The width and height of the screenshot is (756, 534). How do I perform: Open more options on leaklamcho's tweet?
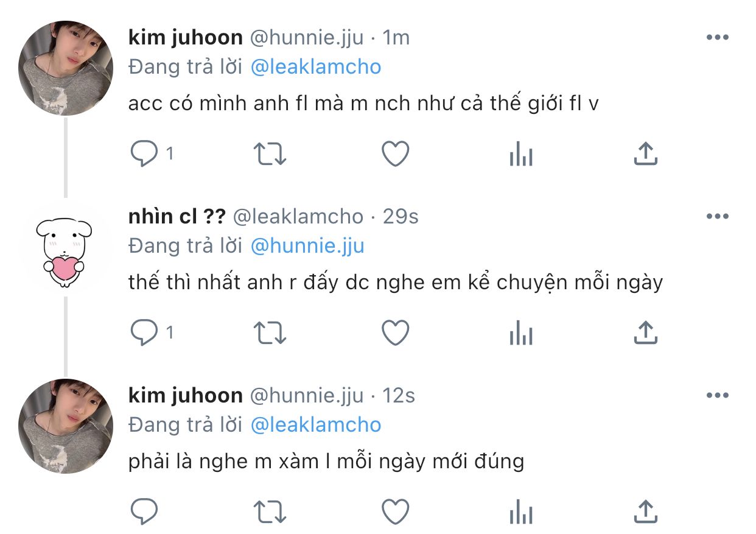[x=717, y=216]
